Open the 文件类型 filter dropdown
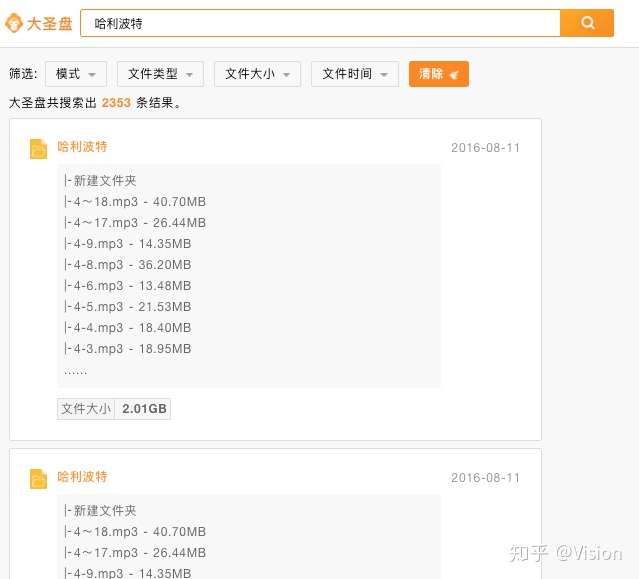Image resolution: width=639 pixels, height=579 pixels. (160, 74)
